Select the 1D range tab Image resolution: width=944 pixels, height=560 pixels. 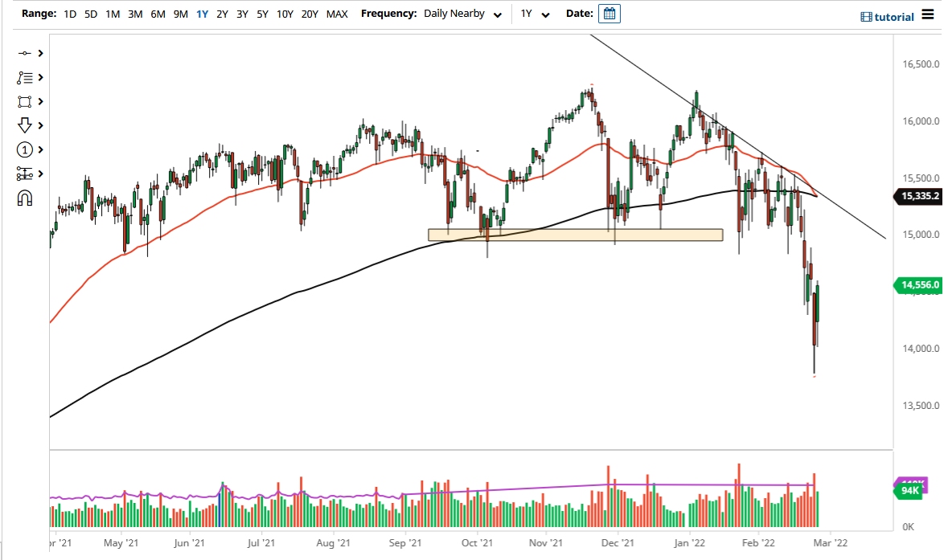click(x=69, y=14)
